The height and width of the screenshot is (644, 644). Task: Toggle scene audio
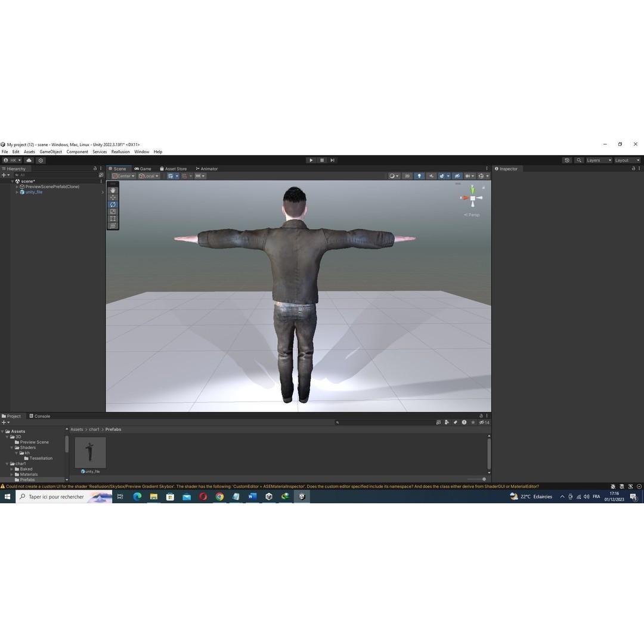(x=431, y=176)
